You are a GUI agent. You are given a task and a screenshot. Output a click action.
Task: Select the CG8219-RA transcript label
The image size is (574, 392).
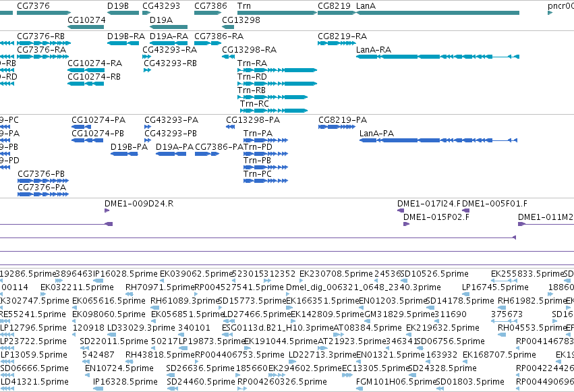342,36
